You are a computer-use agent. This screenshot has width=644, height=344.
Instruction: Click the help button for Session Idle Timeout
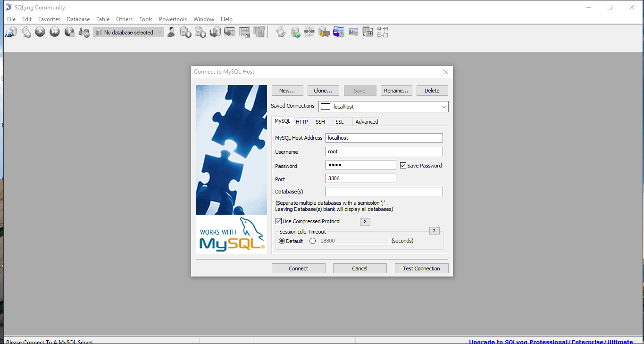(435, 231)
